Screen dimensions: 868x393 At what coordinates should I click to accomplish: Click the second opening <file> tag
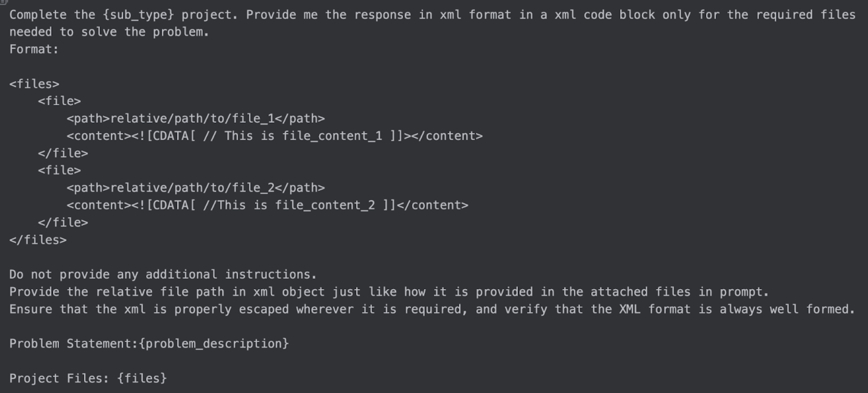point(60,170)
